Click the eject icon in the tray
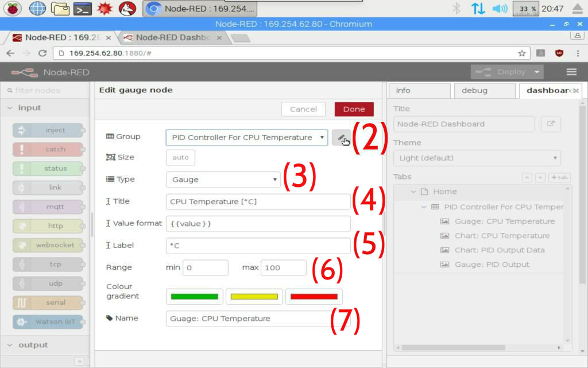The height and width of the screenshot is (368, 588). 578,8
